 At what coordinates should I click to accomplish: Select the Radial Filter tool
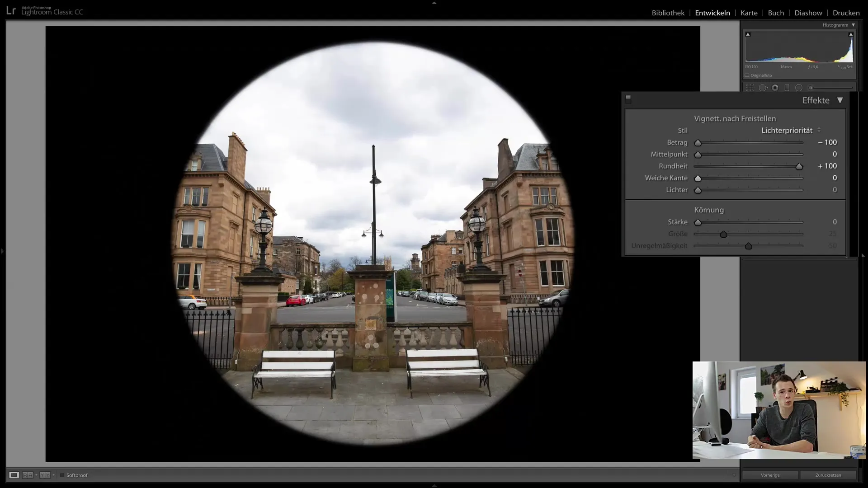click(x=799, y=88)
